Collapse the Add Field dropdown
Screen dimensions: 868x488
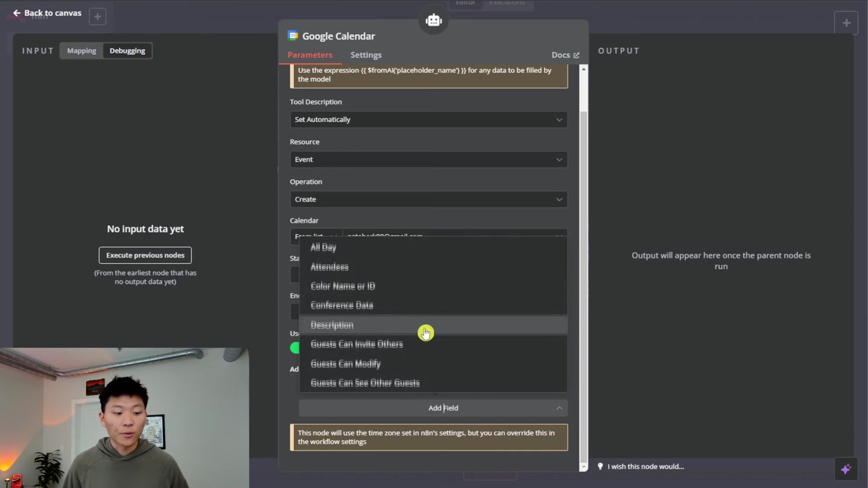tap(433, 408)
